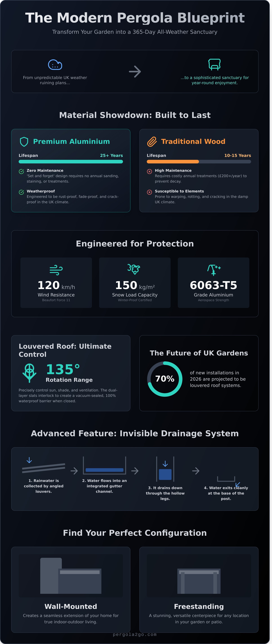Click the "Susceptible to Elements" label

pos(179,191)
